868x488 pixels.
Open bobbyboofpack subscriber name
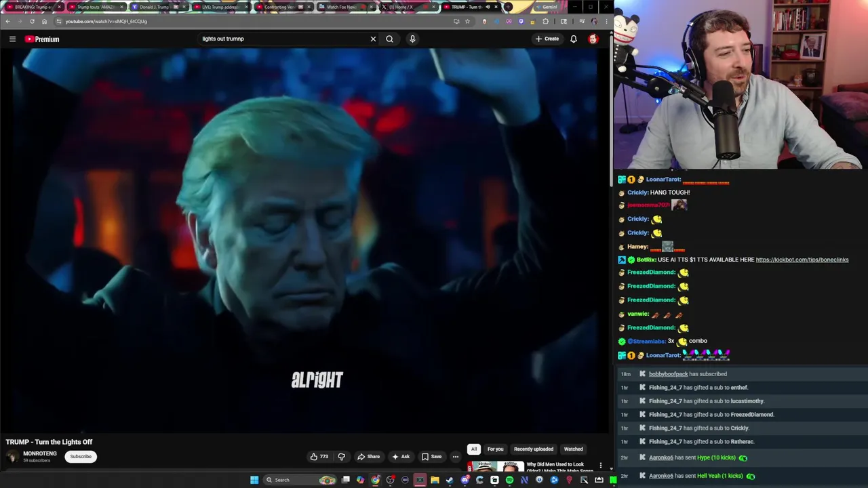point(668,374)
